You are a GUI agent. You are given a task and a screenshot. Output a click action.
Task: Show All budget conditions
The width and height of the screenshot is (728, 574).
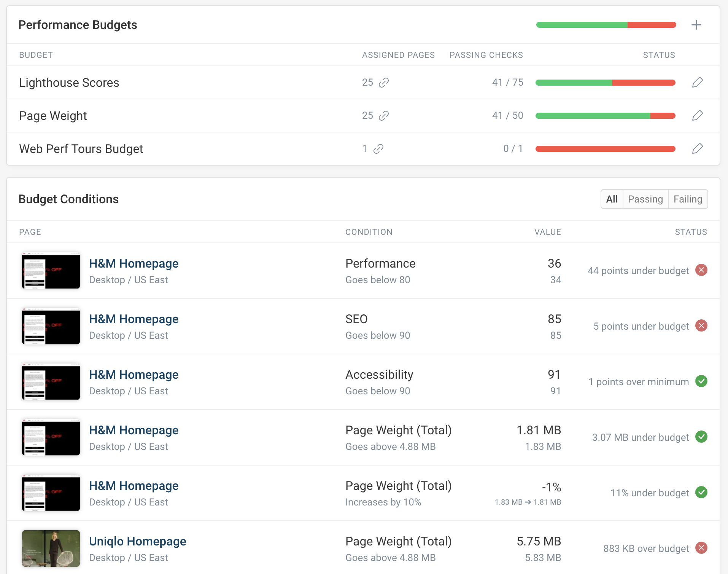click(612, 199)
